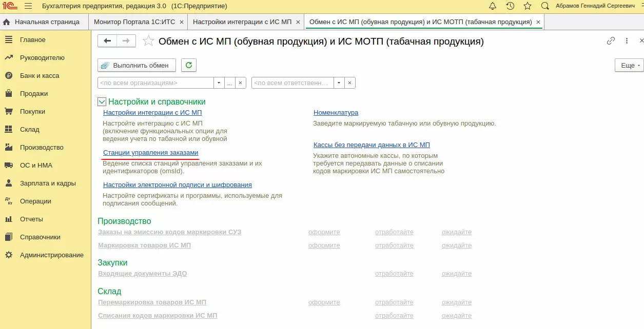
Task: Click отработайте in Маркировка товаров row
Action: (394, 245)
